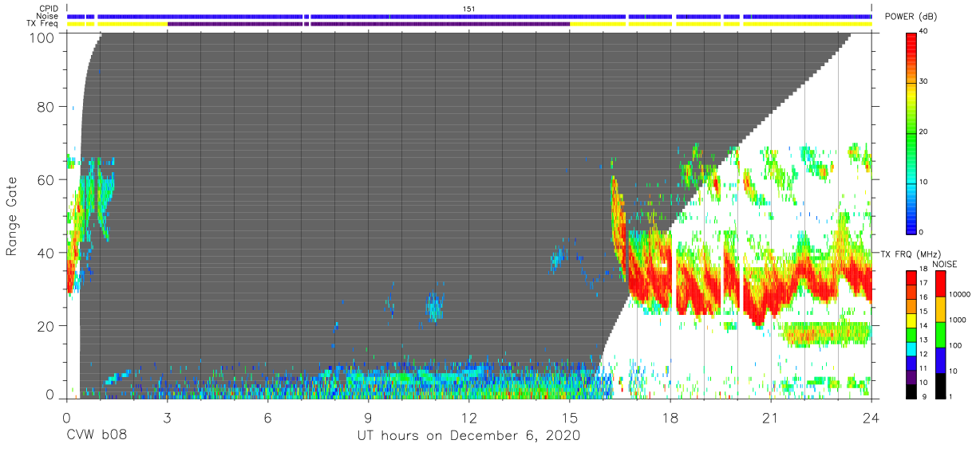Click the x-axis tick label '24'
980x452 pixels.
click(x=871, y=417)
